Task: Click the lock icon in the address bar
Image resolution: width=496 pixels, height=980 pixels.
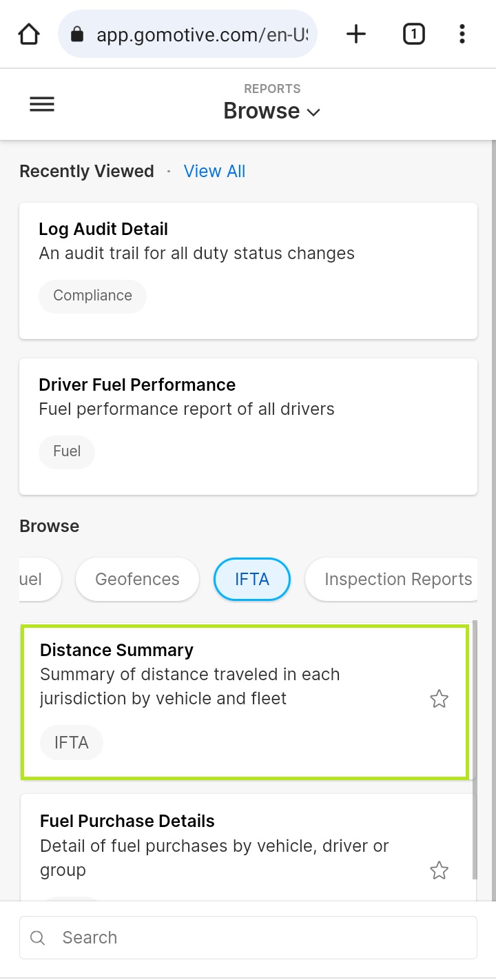Action: coord(78,34)
